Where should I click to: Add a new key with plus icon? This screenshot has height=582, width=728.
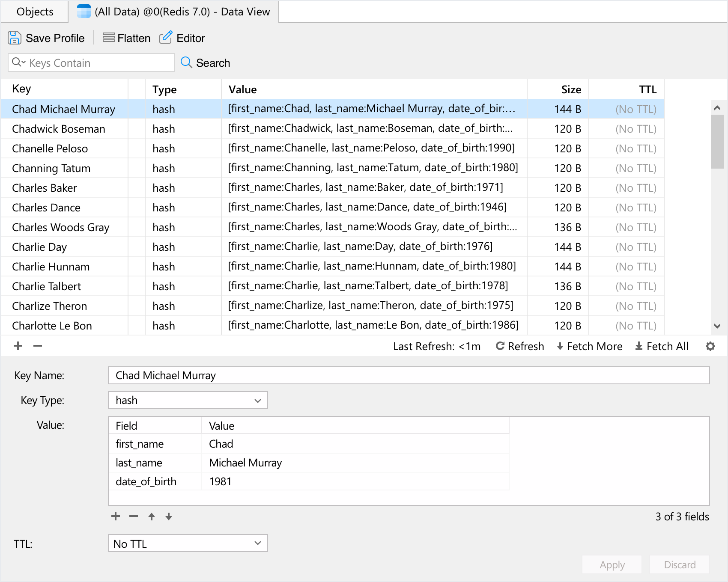(18, 346)
